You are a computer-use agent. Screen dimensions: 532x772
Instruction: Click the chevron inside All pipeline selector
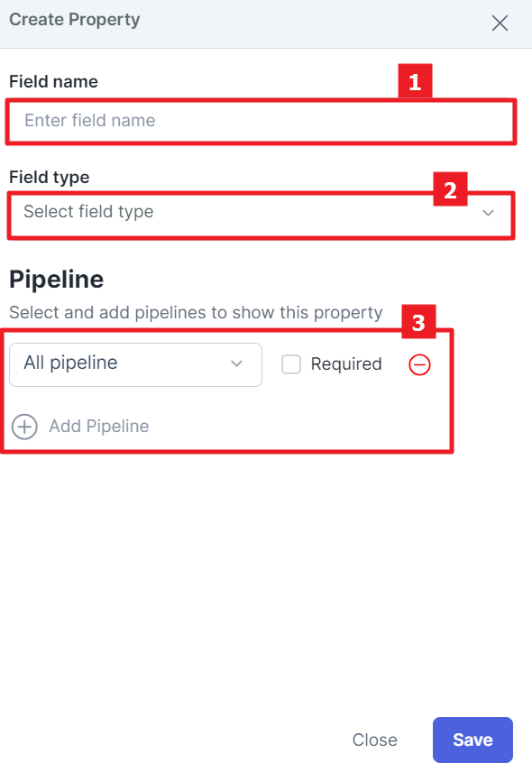coord(237,363)
